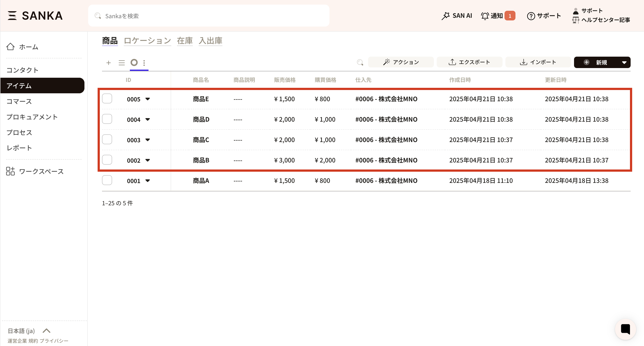Viewport: 644px width, 346px height.
Task: Click the magnifier icon in Sanka search bar
Action: (x=98, y=16)
